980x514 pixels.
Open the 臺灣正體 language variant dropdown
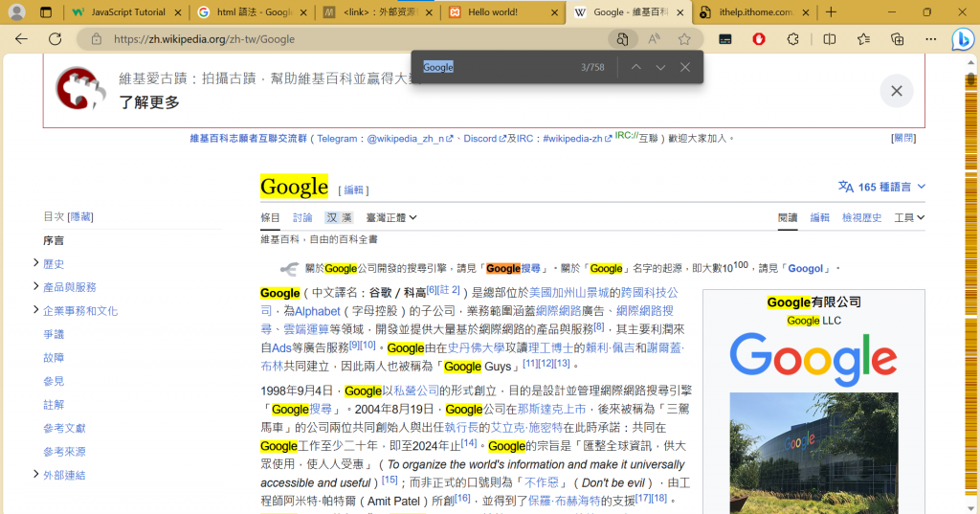click(391, 217)
